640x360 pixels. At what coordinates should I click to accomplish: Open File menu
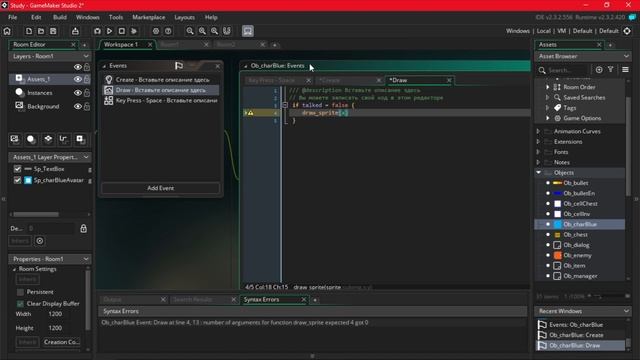pyautogui.click(x=13, y=17)
